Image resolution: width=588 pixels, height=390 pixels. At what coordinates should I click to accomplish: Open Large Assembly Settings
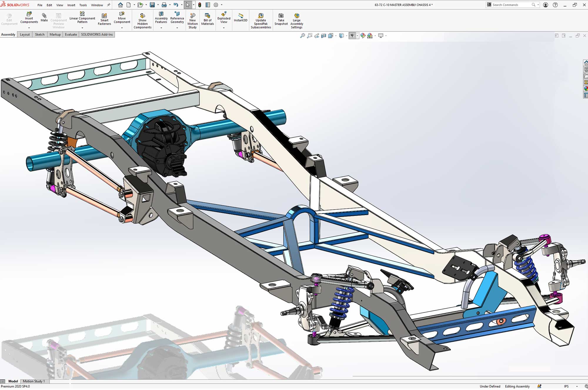click(x=297, y=21)
